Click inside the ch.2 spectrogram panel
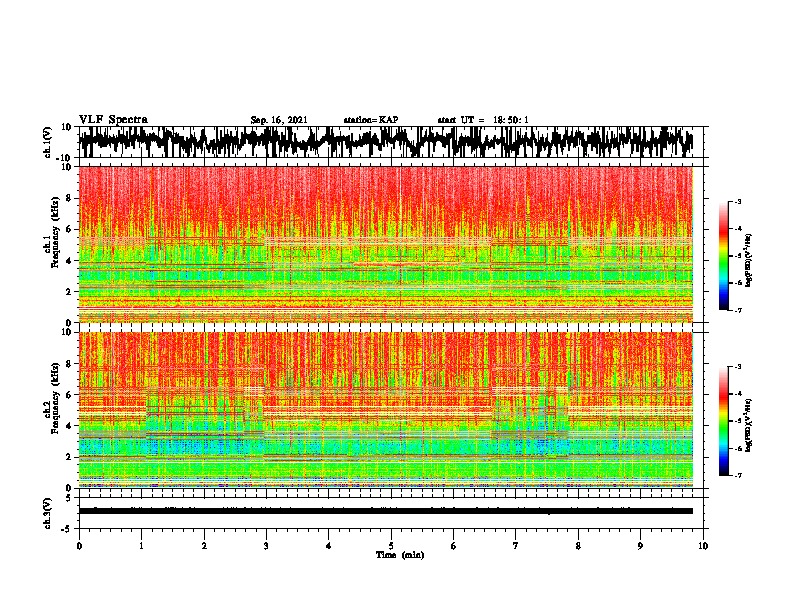Image resolution: width=792 pixels, height=612 pixels. pyautogui.click(x=385, y=410)
